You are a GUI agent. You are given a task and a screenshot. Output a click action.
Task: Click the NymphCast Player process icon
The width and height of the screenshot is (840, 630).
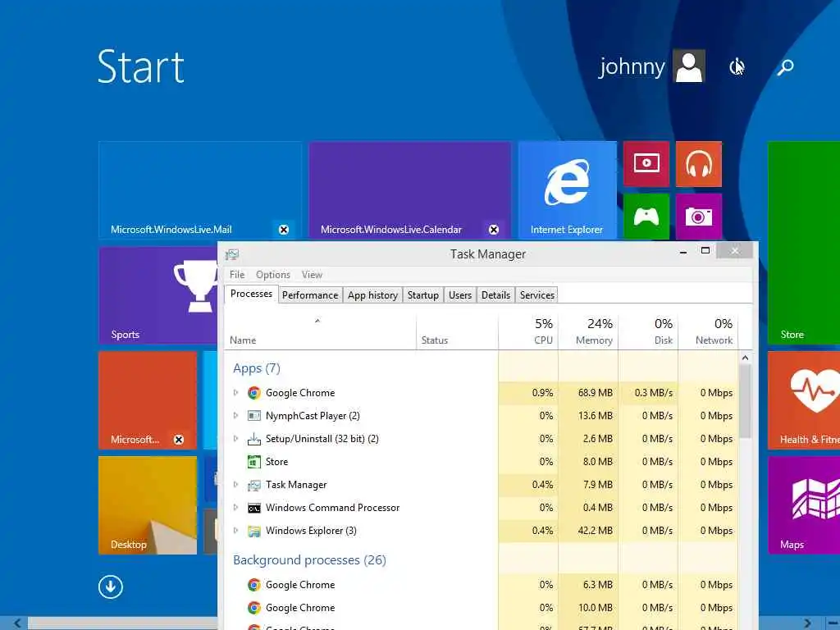254,416
